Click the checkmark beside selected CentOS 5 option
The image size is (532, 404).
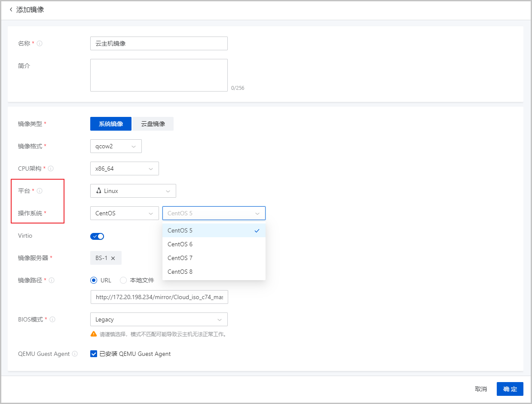[x=257, y=230]
